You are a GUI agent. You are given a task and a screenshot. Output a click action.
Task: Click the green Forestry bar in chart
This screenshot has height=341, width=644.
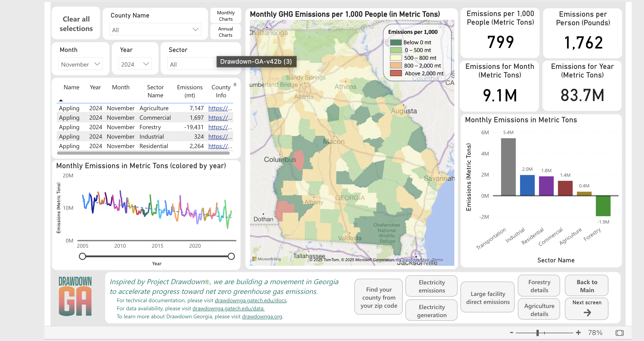[x=603, y=206]
